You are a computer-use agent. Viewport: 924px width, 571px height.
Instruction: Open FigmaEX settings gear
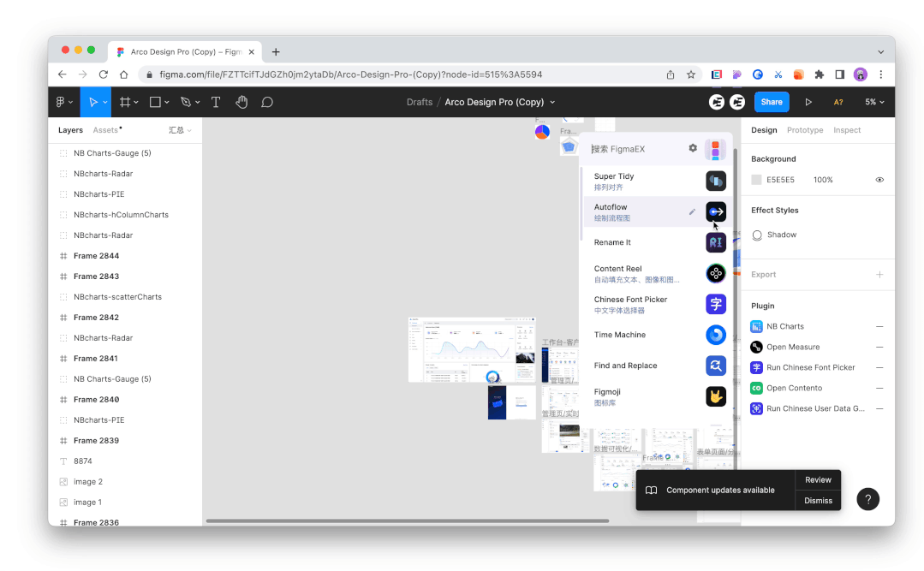[x=693, y=148]
